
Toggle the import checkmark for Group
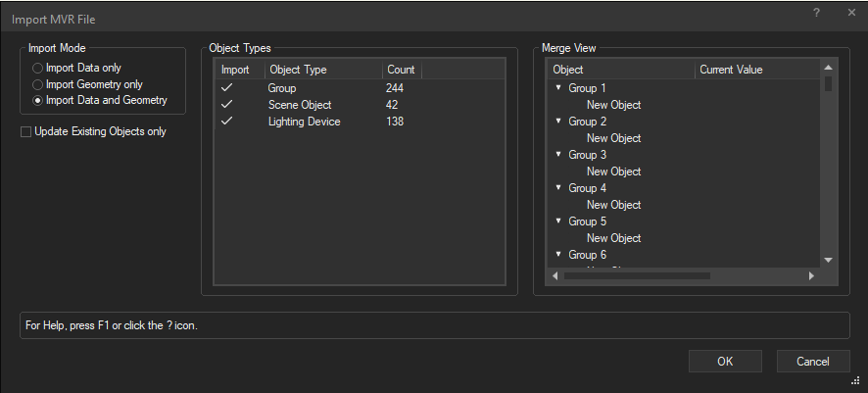[x=227, y=88]
